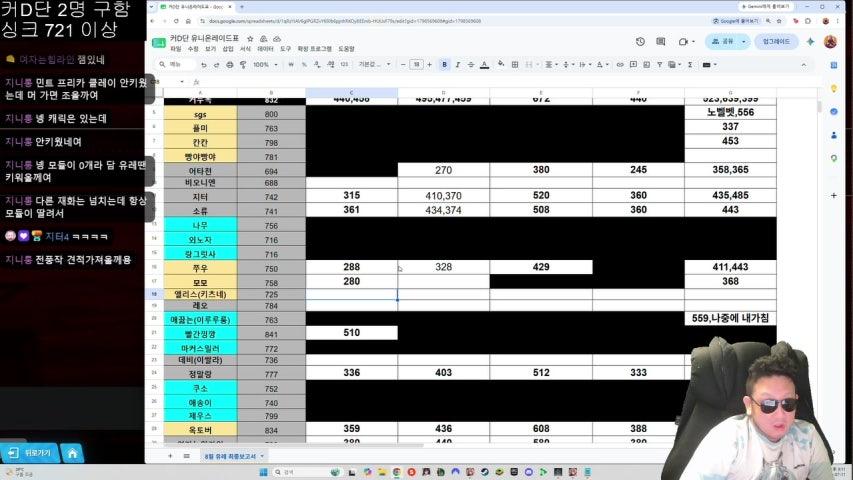The width and height of the screenshot is (853, 480).
Task: Open the functions sigma icon
Action: pyautogui.click(x=690, y=65)
